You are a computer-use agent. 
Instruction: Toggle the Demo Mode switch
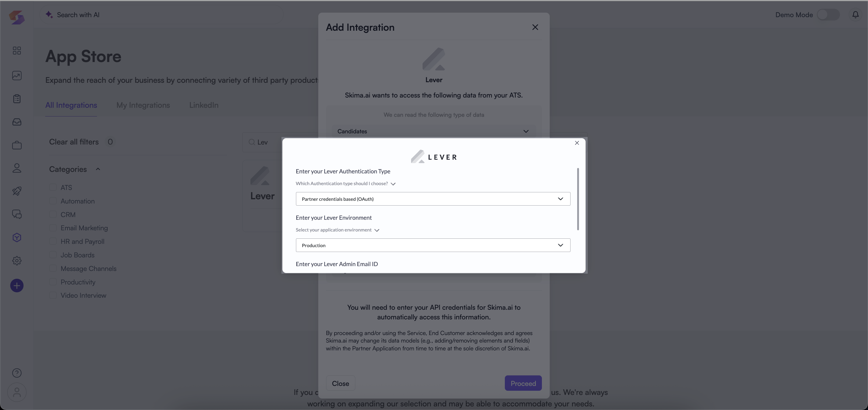pos(828,15)
